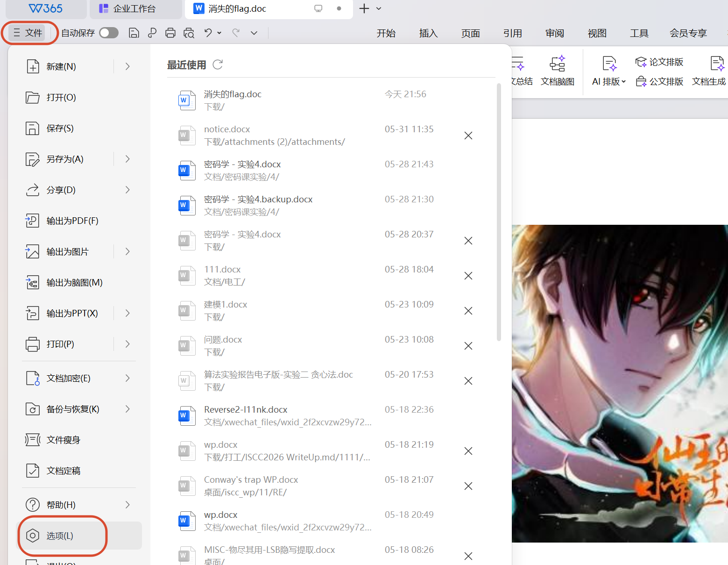Remove notice.docx from recent list
The width and height of the screenshot is (728, 565).
pos(468,136)
